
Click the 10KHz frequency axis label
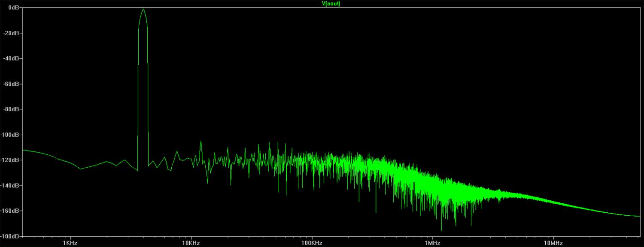click(x=191, y=243)
